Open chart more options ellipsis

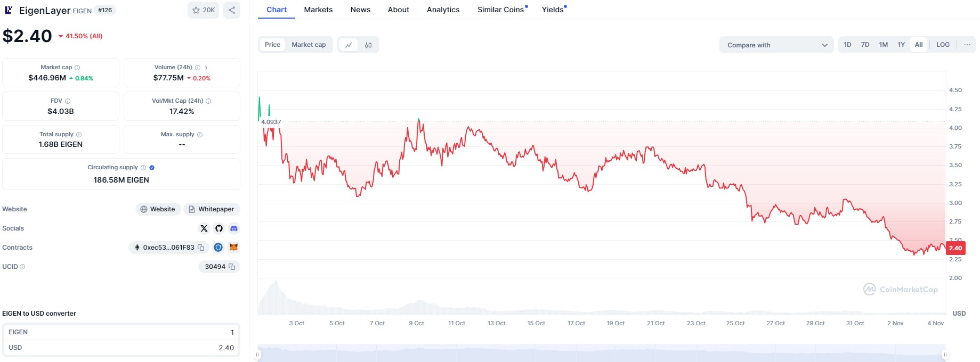tap(967, 45)
